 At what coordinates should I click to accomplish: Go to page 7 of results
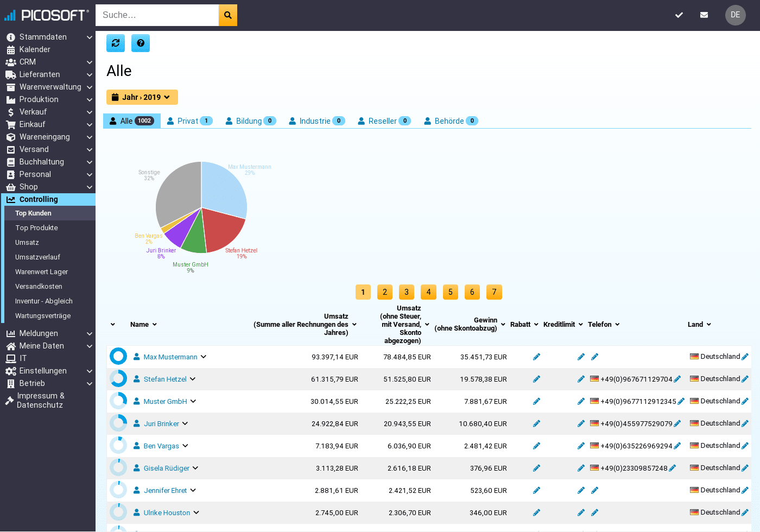pos(494,292)
